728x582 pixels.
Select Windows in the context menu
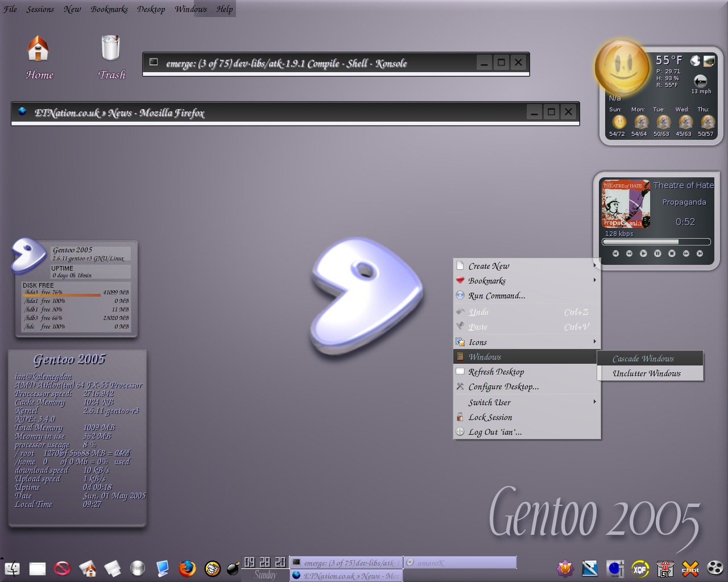click(527, 356)
